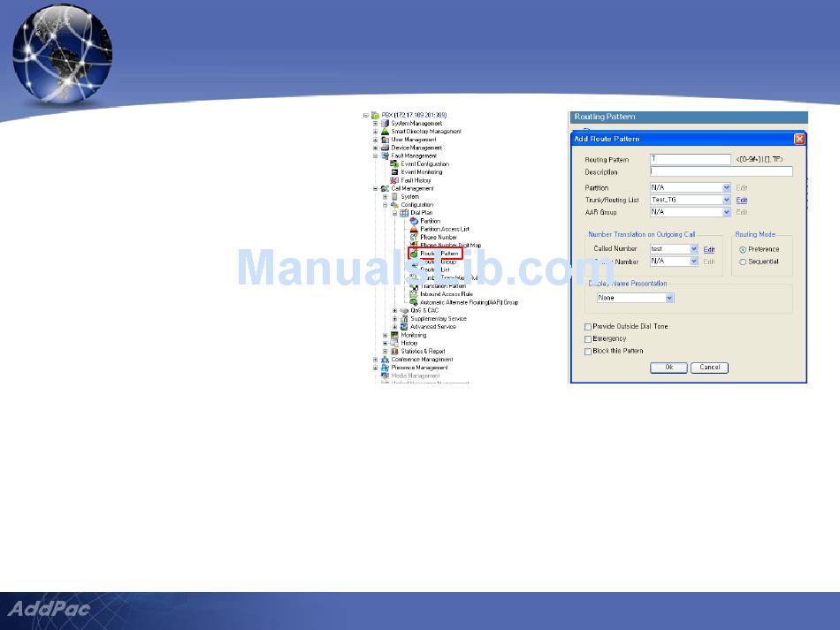The width and height of the screenshot is (840, 630).
Task: Click the Ok button
Action: (668, 368)
